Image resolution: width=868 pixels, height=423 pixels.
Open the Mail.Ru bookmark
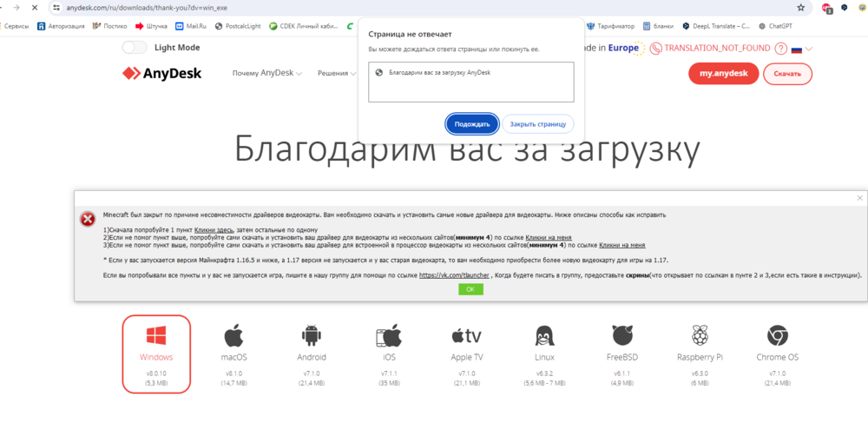tap(192, 25)
